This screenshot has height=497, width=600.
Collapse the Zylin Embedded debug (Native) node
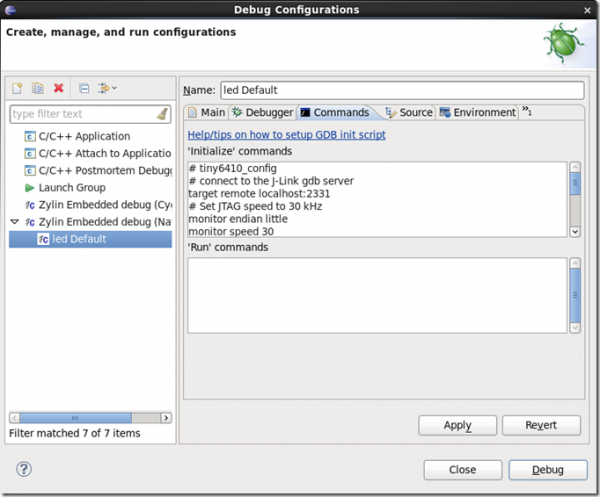(15, 221)
